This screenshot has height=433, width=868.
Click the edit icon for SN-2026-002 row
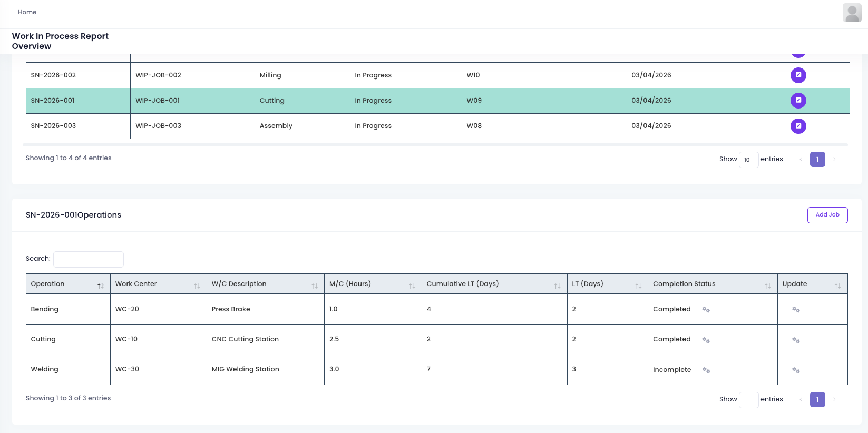[798, 75]
